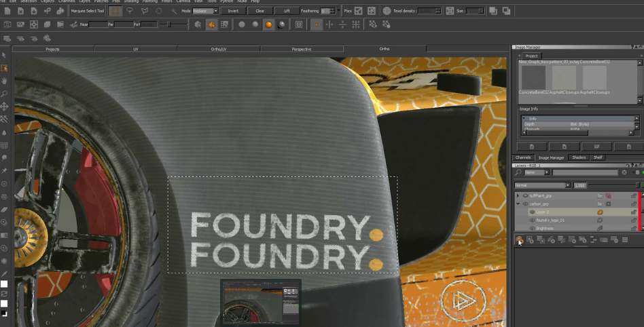The image size is (644, 327).
Task: Adjust the layer opacity slider
Action: point(637,185)
